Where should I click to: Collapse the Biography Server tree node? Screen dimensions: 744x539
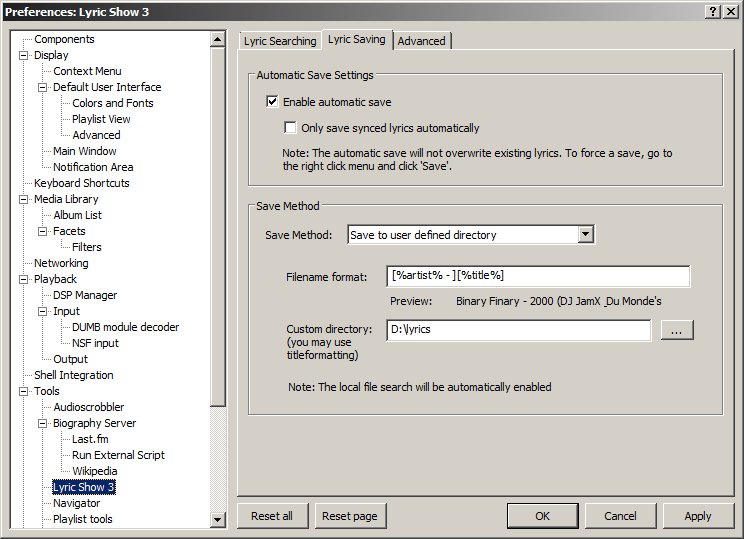pyautogui.click(x=43, y=424)
